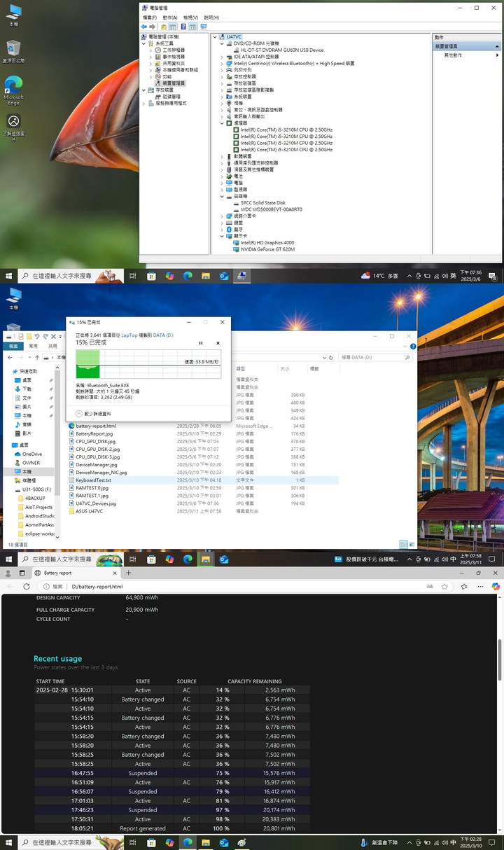Viewport: 504px width, 850px height.
Task: Open the 資源回收筒 icon on the puffin desktop
Action: click(13, 51)
